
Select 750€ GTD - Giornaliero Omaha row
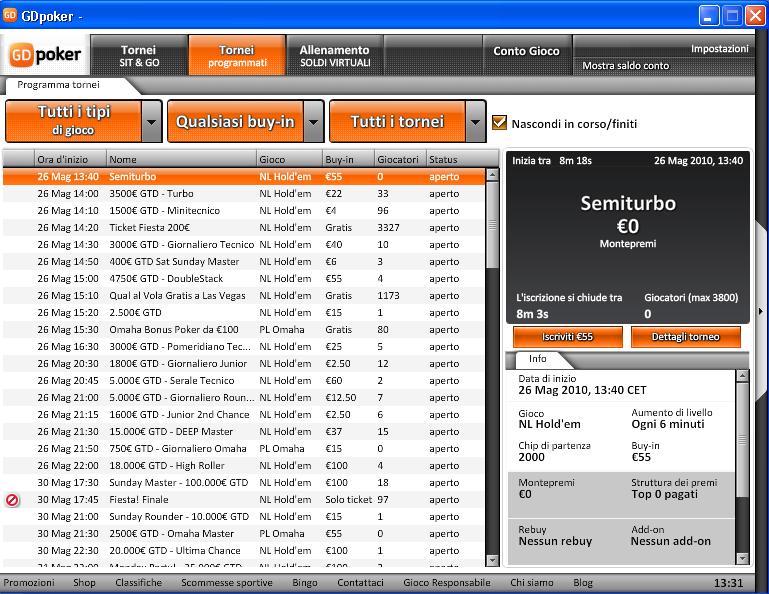coord(244,449)
